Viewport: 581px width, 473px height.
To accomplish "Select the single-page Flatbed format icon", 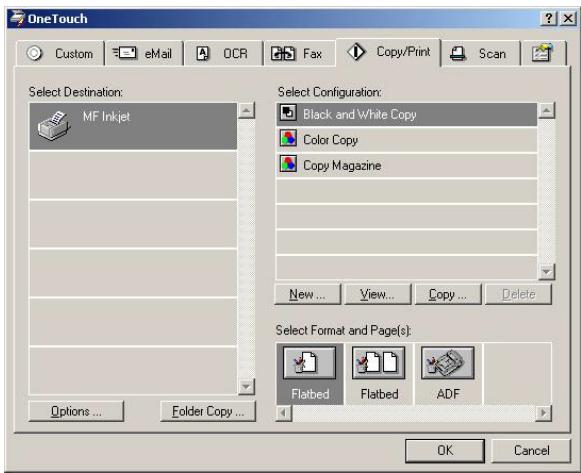I will pyautogui.click(x=309, y=363).
